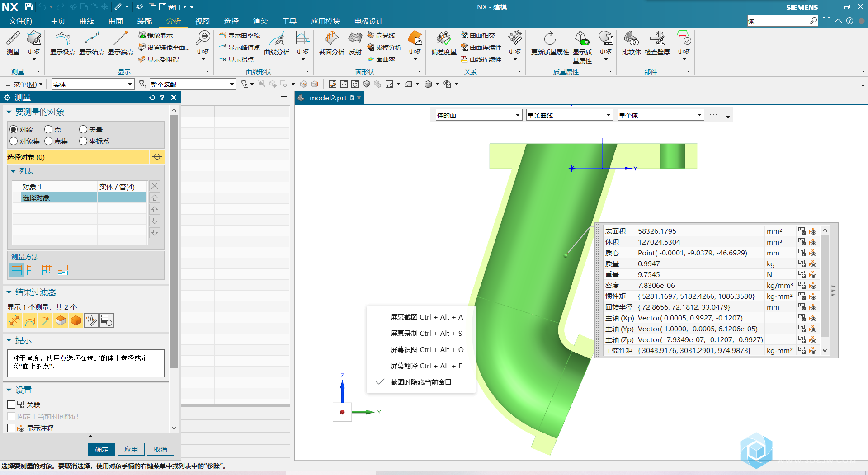
Task: Collapse the 结果过滤器 section
Action: [x=9, y=292]
